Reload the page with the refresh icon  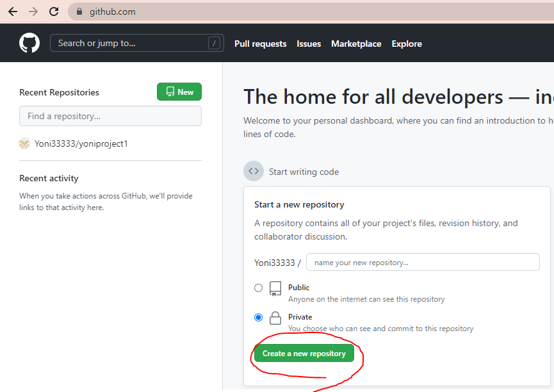54,12
